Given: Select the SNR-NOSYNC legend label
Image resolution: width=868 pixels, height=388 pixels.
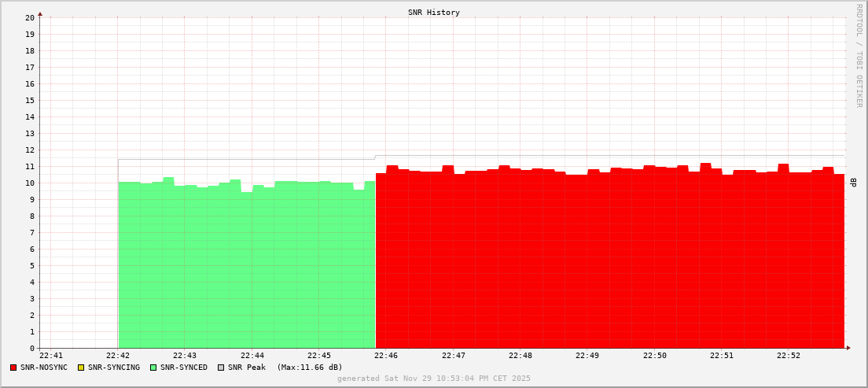Looking at the screenshot, I should [x=44, y=368].
